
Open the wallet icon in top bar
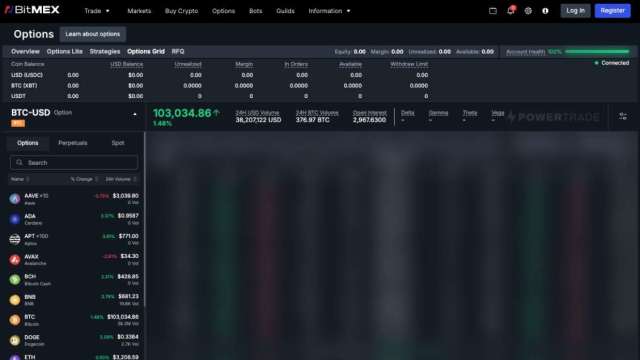click(x=493, y=11)
